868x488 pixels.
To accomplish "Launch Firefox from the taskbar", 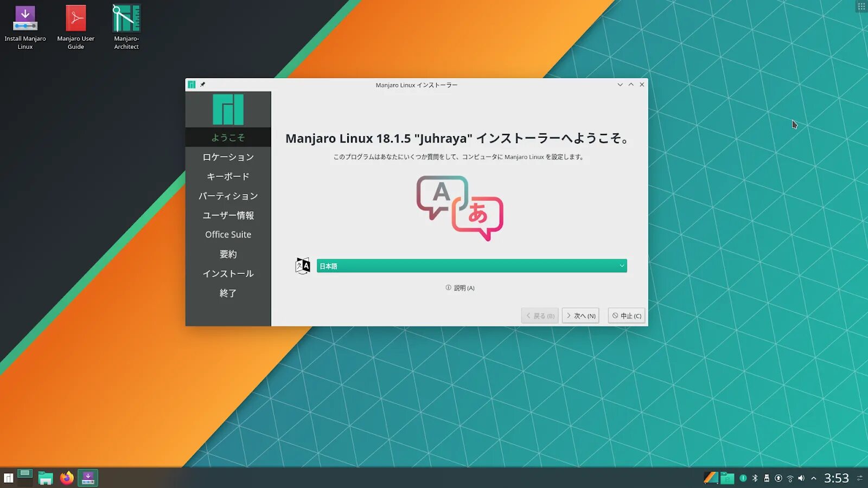I will (67, 478).
